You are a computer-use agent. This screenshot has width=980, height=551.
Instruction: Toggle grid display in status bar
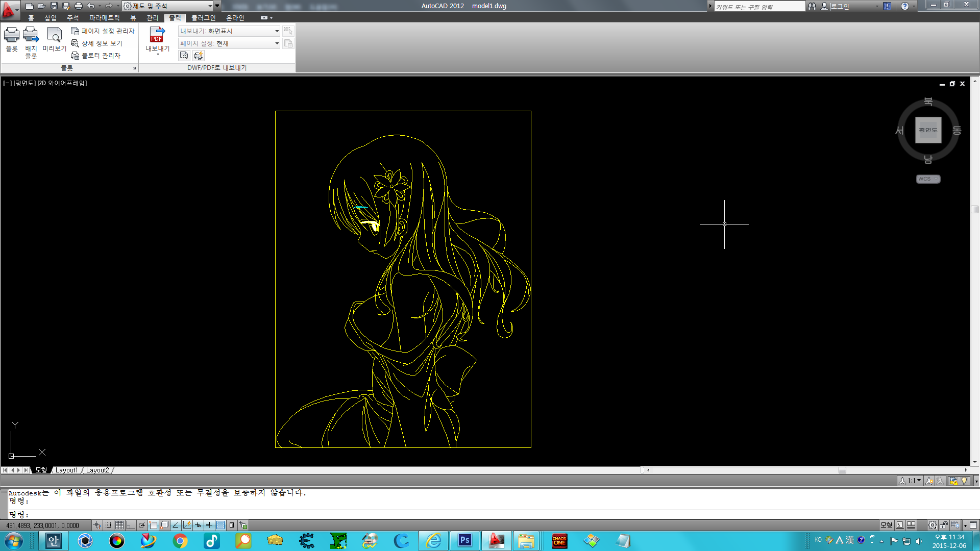click(x=119, y=525)
